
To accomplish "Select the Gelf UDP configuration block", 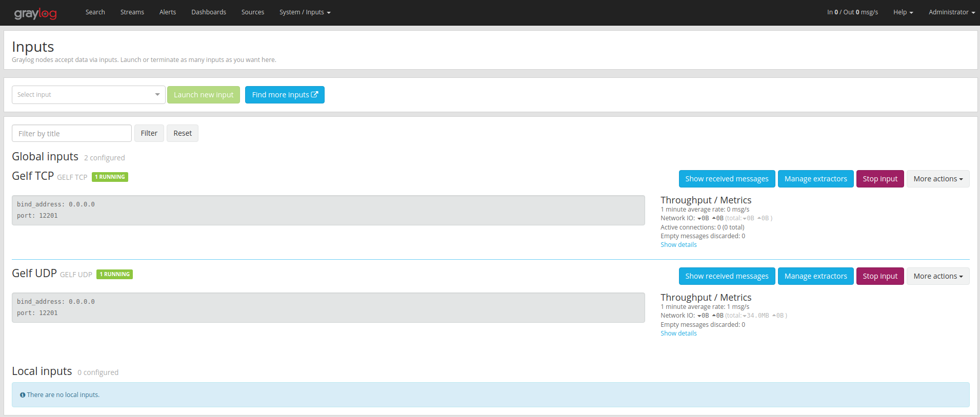I will (328, 307).
